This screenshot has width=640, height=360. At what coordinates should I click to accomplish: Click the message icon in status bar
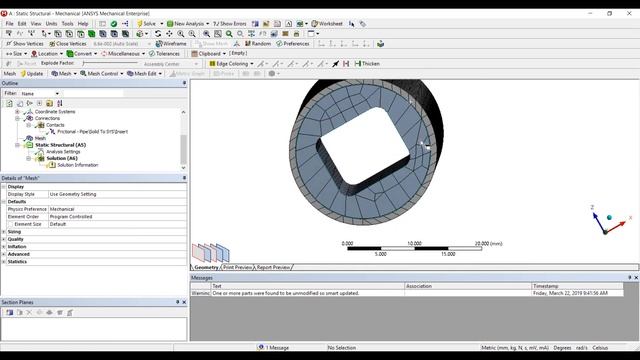click(260, 347)
